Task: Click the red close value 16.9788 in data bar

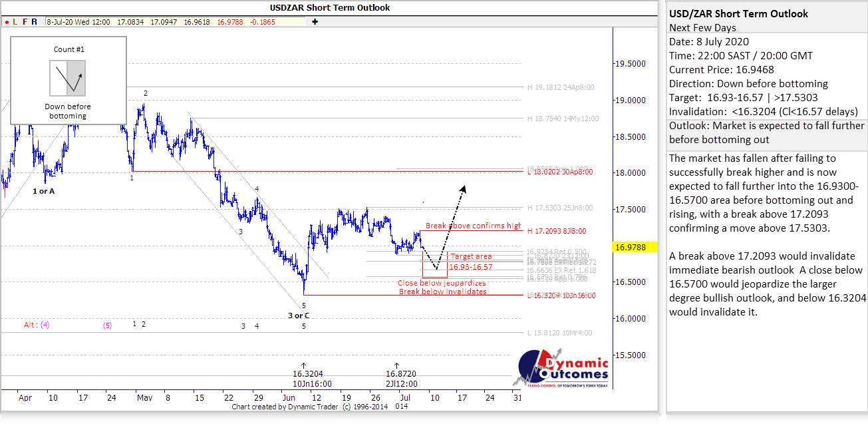Action: [x=230, y=21]
